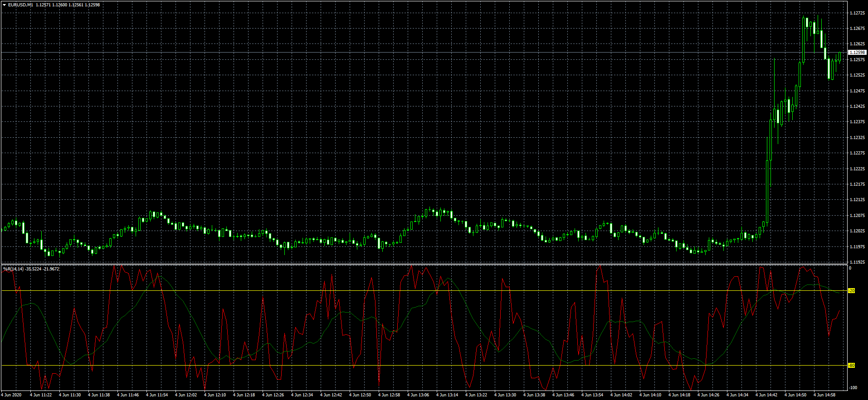Click the 1.12025 price scale label

[857, 231]
